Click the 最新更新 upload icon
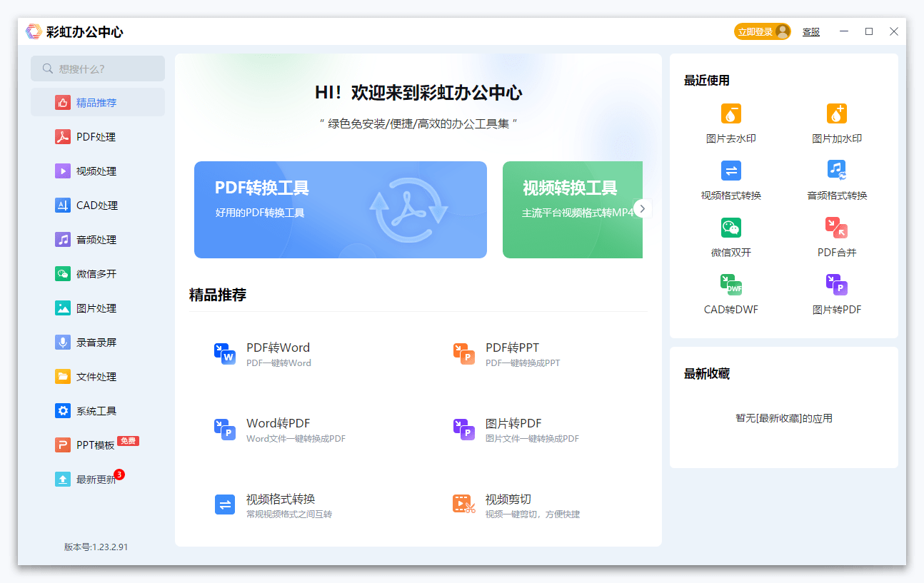 click(x=63, y=480)
